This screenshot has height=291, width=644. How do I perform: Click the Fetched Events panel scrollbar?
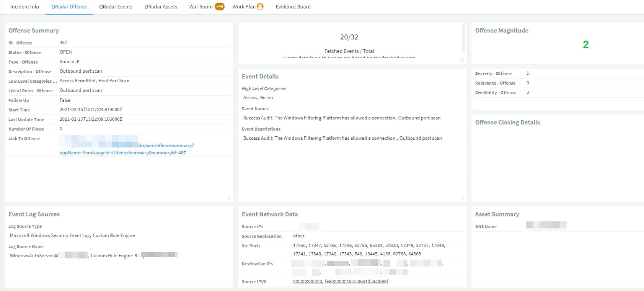464,38
